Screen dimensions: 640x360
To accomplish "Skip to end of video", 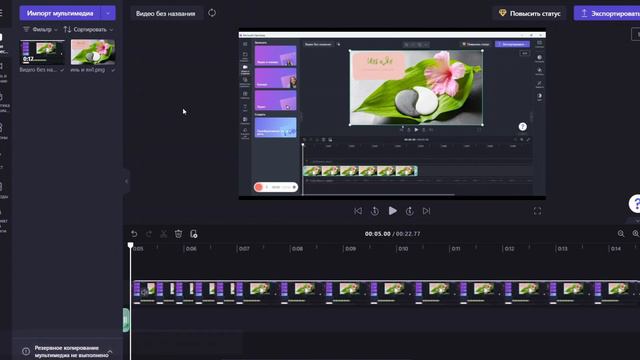I will coord(427,211).
